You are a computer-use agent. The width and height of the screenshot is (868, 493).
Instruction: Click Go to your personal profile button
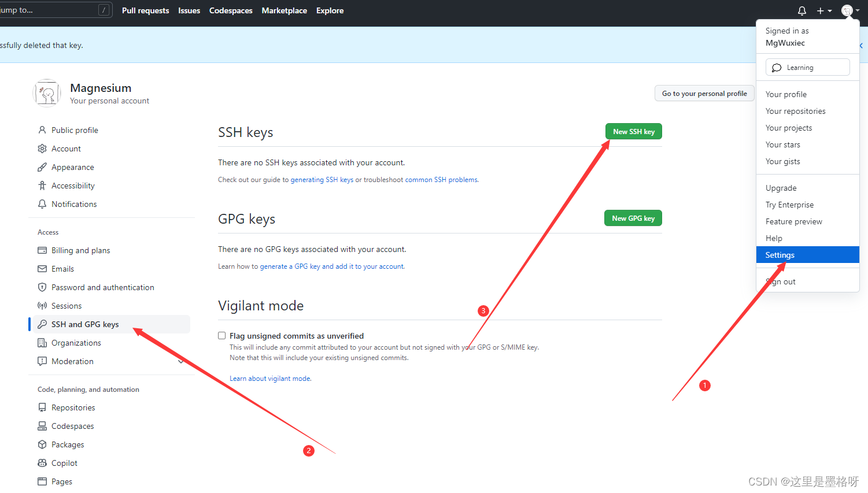coord(704,93)
